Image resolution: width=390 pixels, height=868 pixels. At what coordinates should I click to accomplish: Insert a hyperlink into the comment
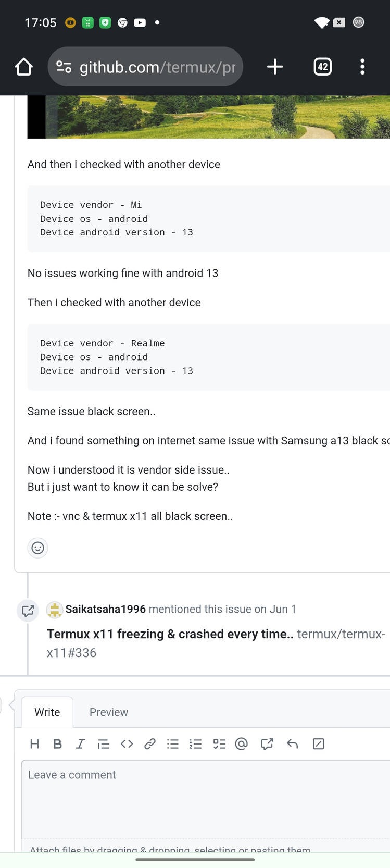149,743
